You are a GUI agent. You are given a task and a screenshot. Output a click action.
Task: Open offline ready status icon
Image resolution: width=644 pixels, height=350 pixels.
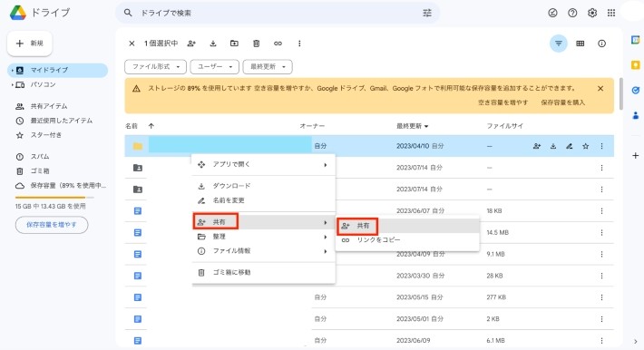pos(552,13)
